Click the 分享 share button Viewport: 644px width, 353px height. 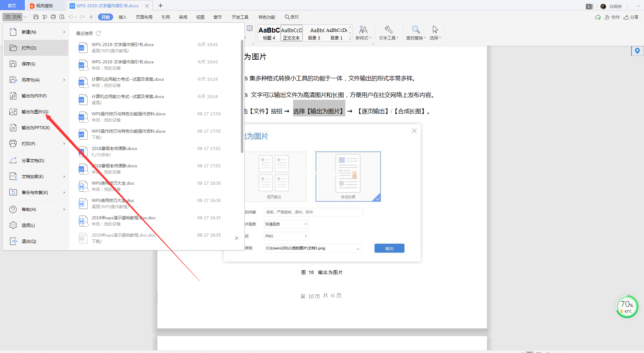pos(631,17)
